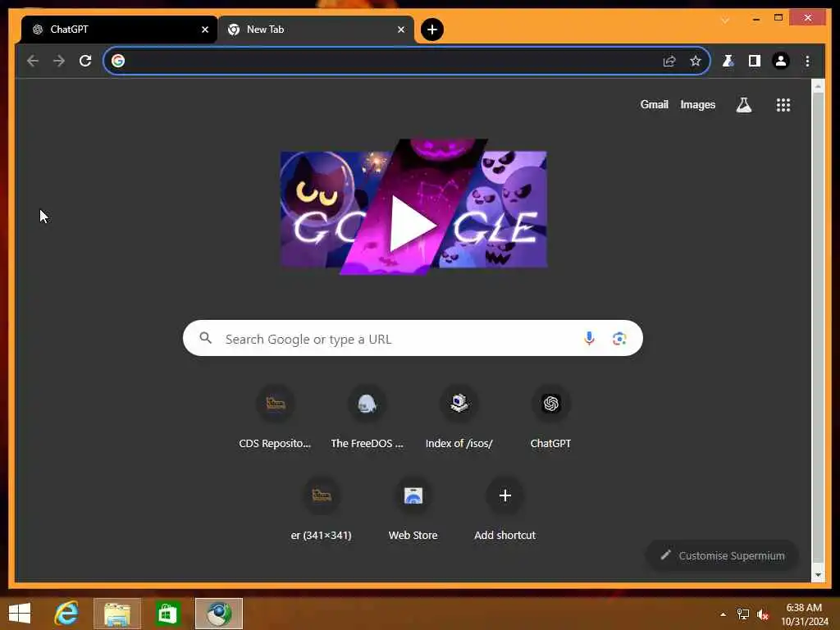This screenshot has width=840, height=630.
Task: Open the muted volume tray icon
Action: 763,614
